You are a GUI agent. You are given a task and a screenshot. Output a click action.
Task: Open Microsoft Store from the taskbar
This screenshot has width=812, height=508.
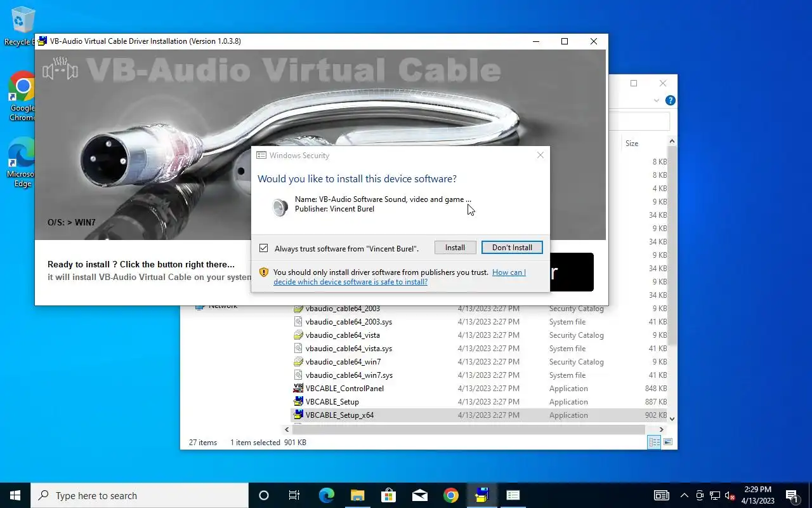pos(388,495)
